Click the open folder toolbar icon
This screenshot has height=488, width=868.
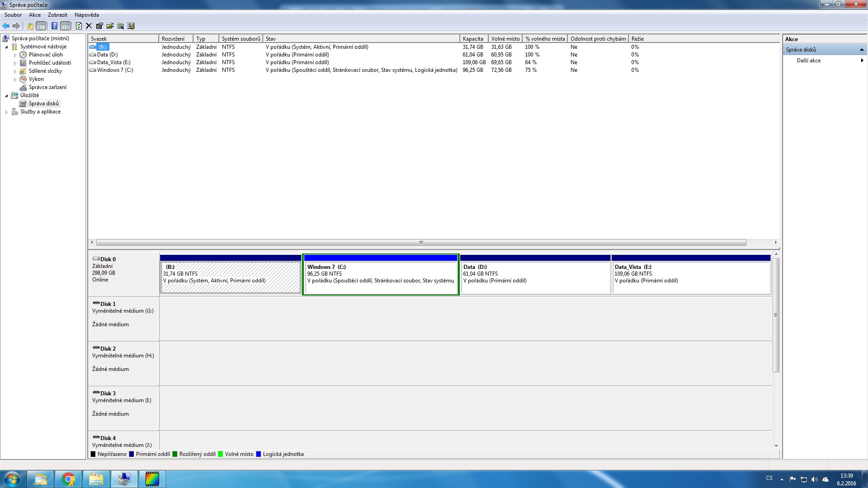pyautogui.click(x=110, y=26)
